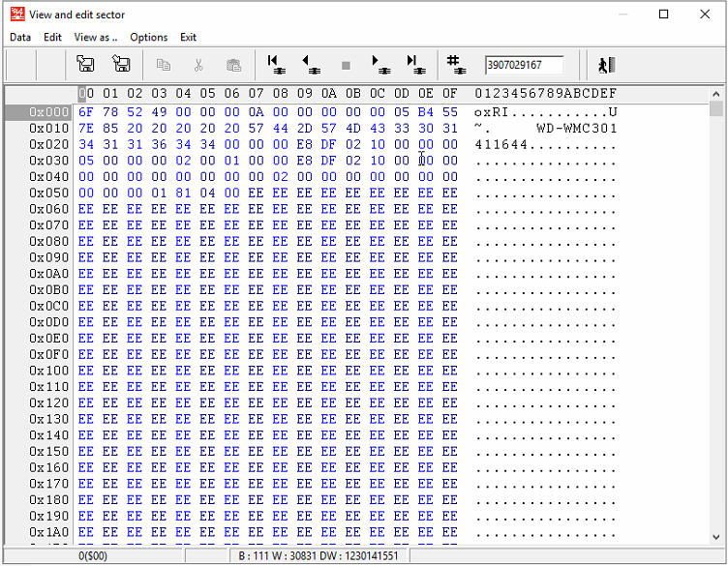Select row offset 0x050
The height and width of the screenshot is (566, 728).
tap(48, 193)
